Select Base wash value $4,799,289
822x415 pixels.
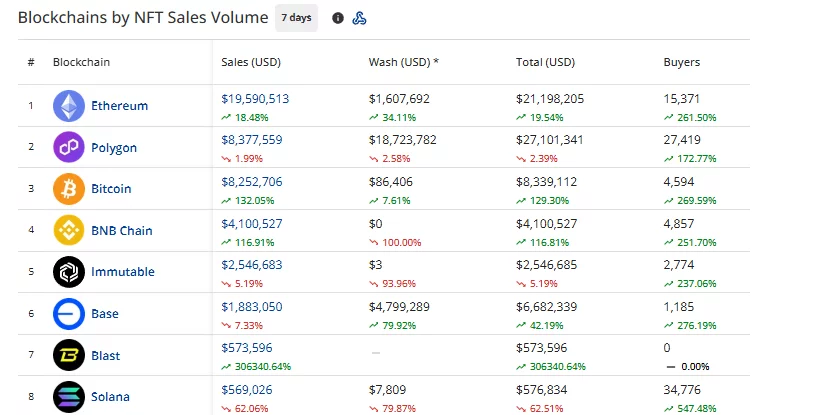point(399,307)
